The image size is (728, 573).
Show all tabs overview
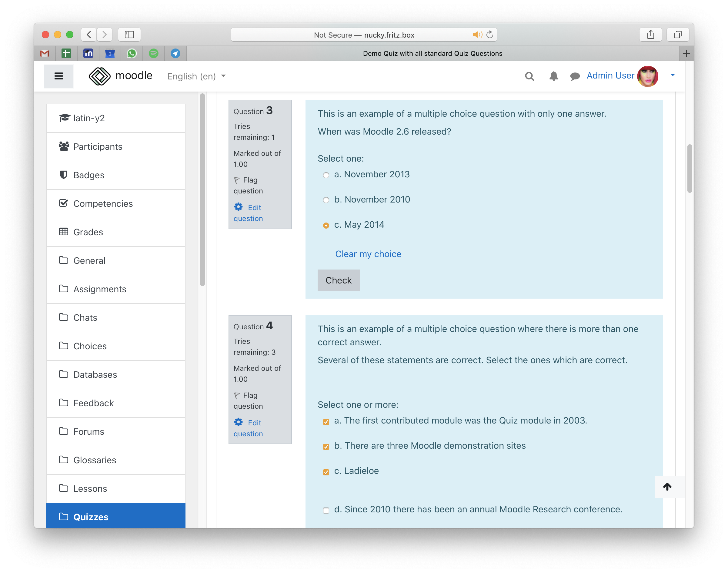click(678, 35)
